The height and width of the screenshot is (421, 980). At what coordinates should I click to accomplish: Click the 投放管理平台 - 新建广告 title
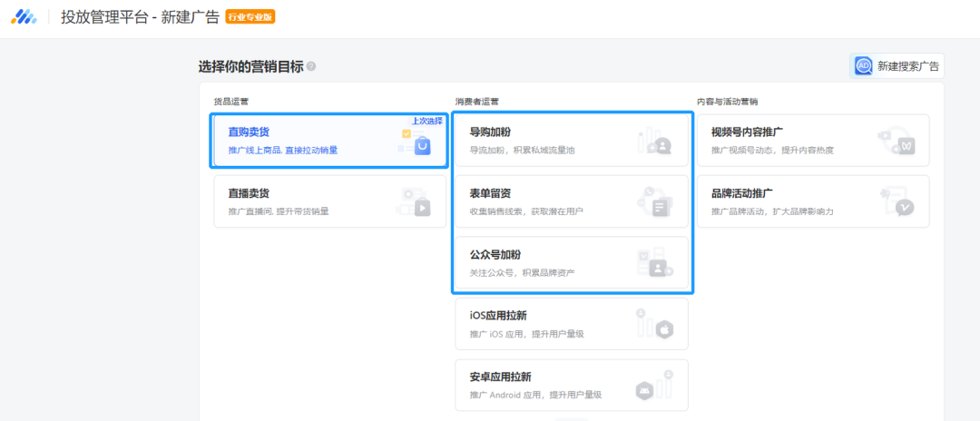[x=140, y=17]
